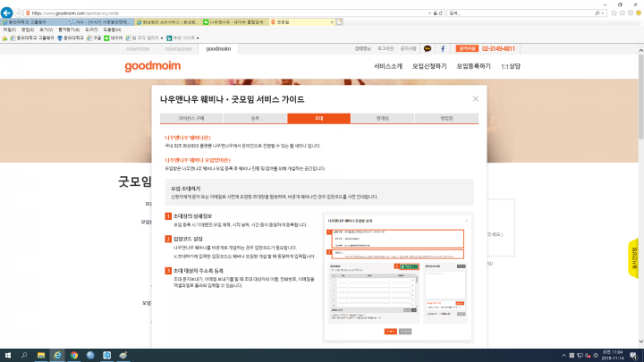Select the fourth guide tab (방개설)
Screen dimensions: 644x362
pos(383,118)
